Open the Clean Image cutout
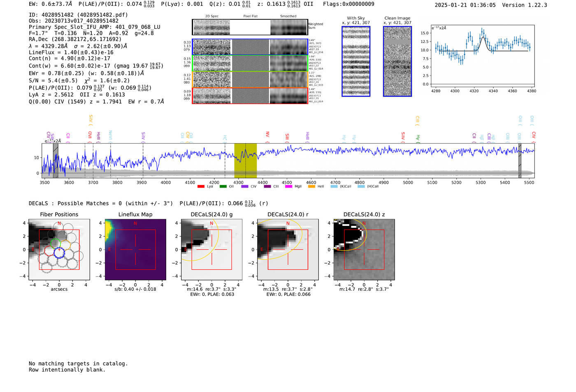Viewport: 576px width, 392px height. pos(397,61)
